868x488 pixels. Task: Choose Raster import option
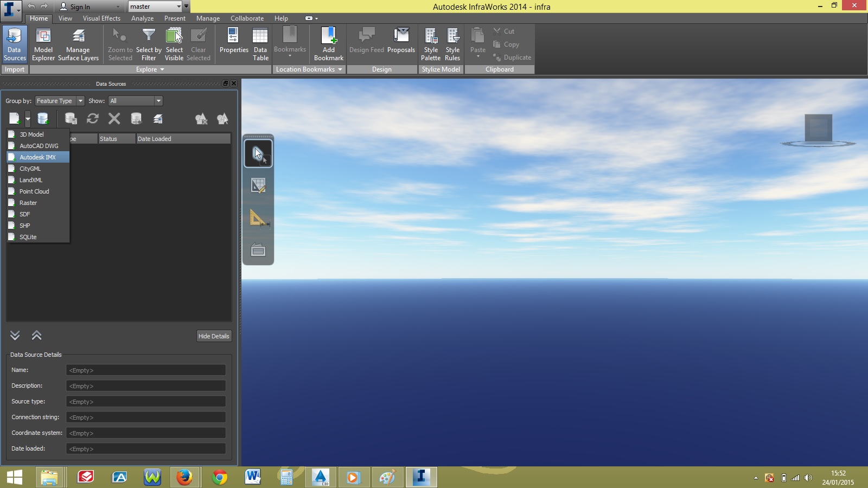pyautogui.click(x=38, y=203)
